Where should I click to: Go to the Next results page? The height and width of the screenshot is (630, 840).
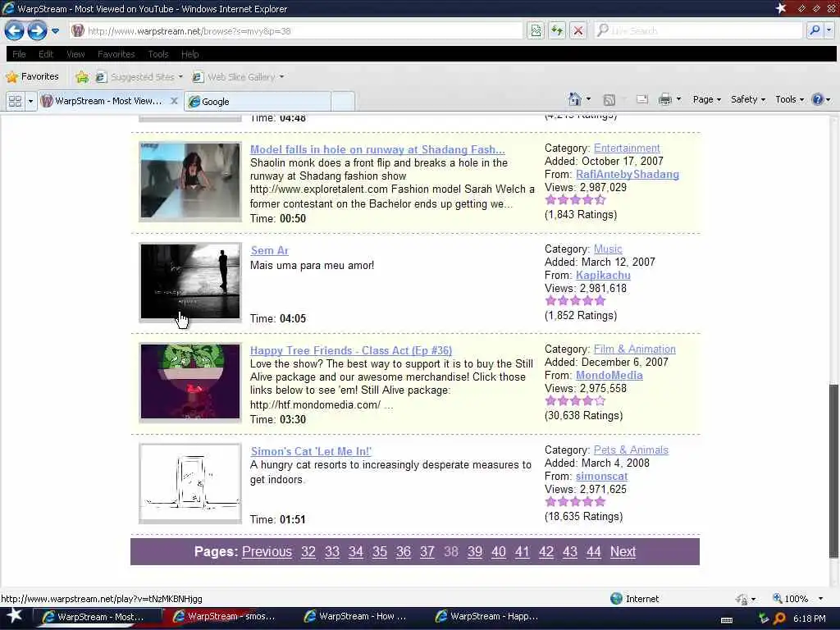coord(623,551)
